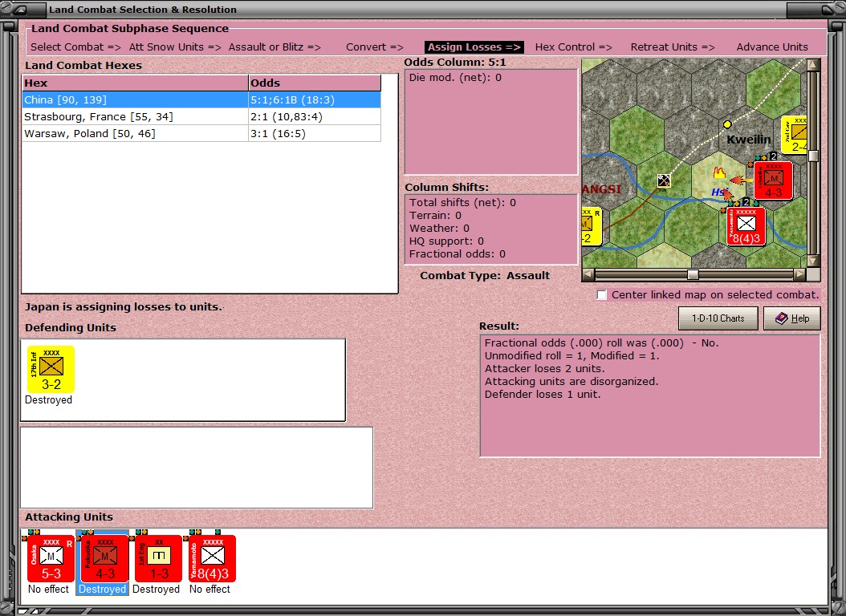The width and height of the screenshot is (846, 616).
Task: Click the 8(4)3 HQ counter on map
Action: pyautogui.click(x=746, y=226)
